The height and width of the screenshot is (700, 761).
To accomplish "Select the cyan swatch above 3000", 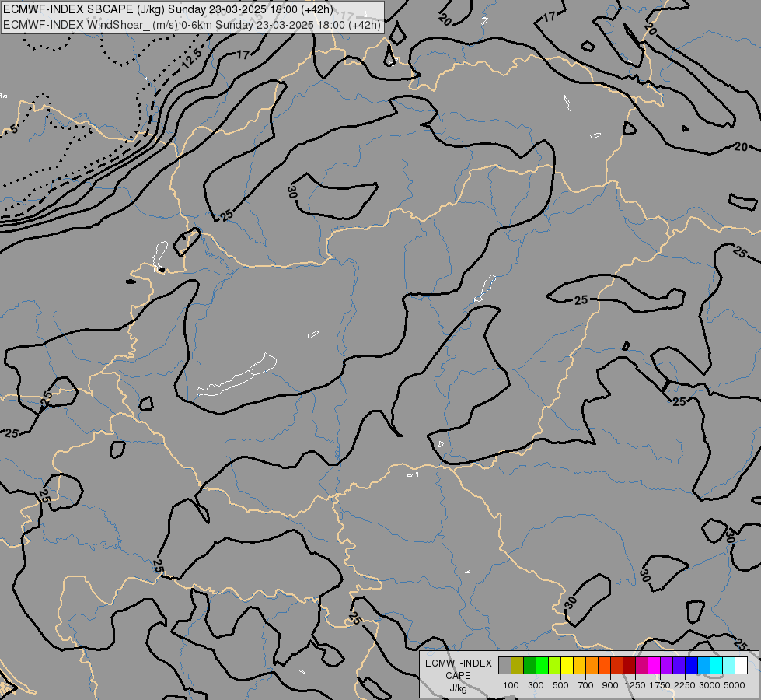I will pos(717,666).
